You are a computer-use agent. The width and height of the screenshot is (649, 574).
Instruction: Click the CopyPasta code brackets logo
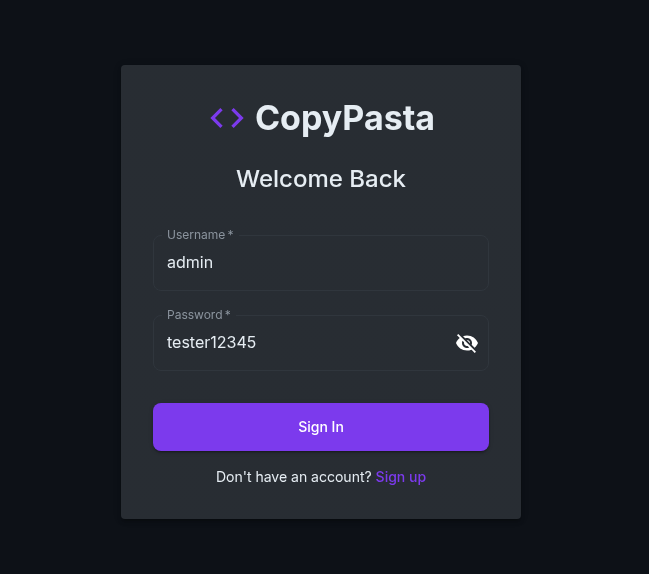point(227,118)
